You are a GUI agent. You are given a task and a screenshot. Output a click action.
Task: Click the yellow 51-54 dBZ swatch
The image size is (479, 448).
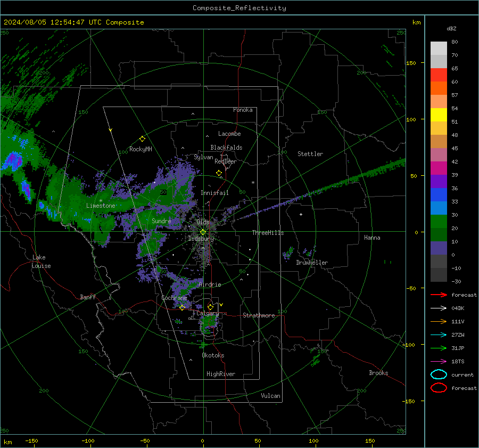click(x=439, y=115)
